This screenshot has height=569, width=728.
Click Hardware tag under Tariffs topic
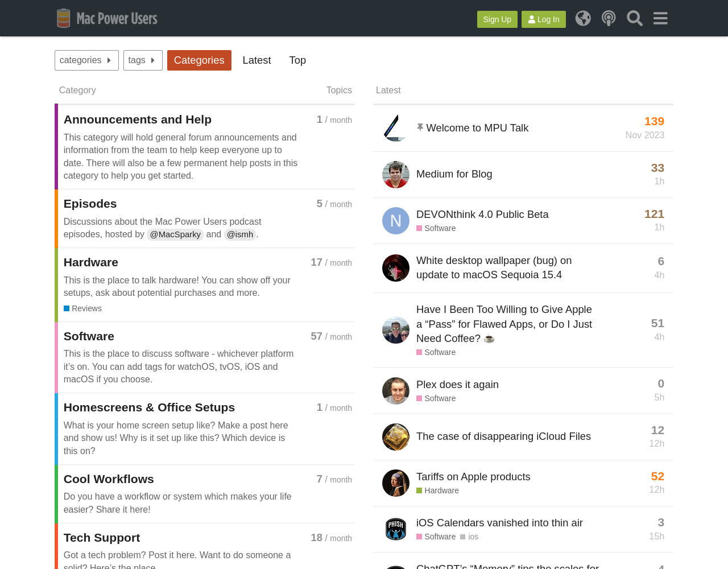tap(437, 490)
